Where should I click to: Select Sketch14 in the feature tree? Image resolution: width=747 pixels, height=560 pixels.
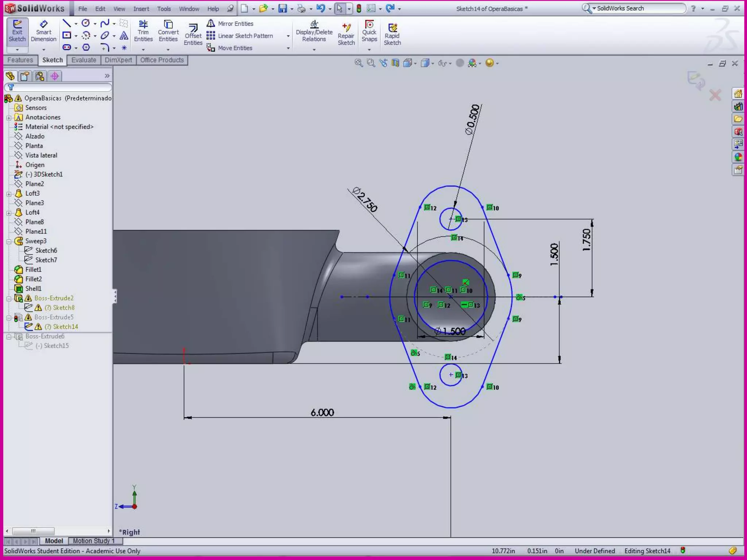pyautogui.click(x=65, y=327)
